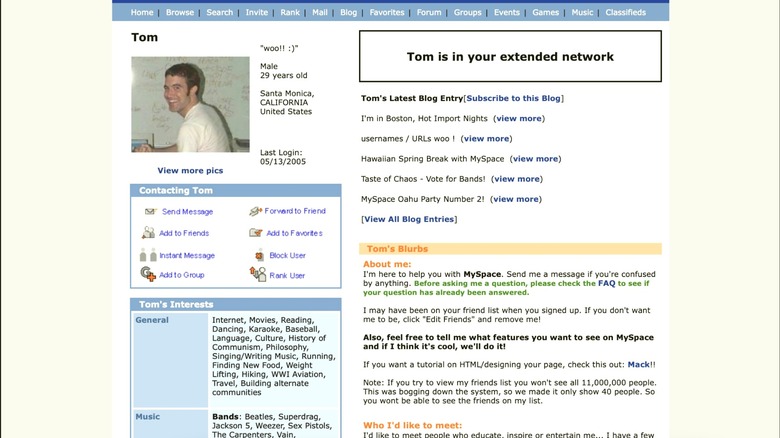780x438 pixels.
Task: Click the Rank User link text
Action: tap(287, 275)
